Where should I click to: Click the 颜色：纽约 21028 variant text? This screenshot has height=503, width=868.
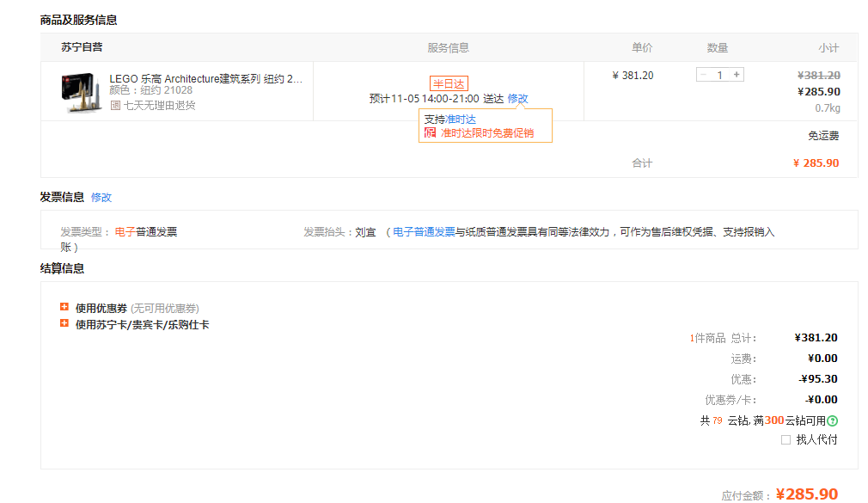tap(151, 90)
